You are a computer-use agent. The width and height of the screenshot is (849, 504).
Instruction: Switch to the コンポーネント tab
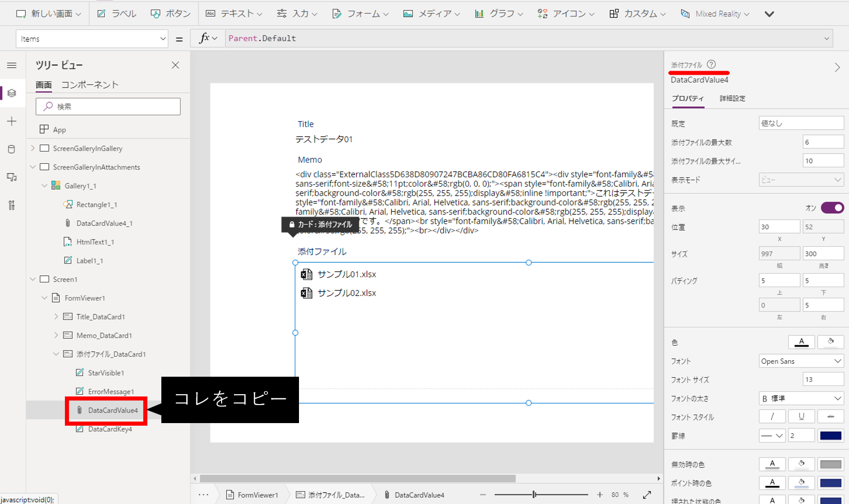[90, 85]
